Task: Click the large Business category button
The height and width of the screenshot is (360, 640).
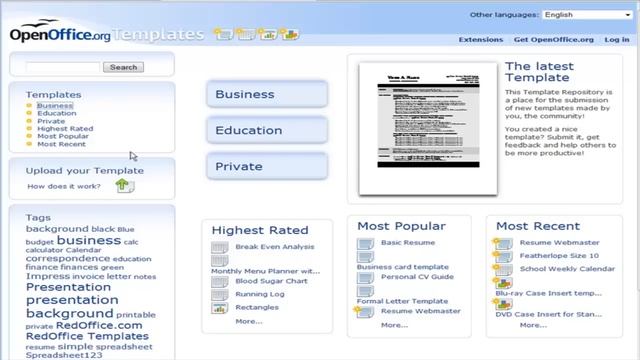Action: click(x=267, y=94)
